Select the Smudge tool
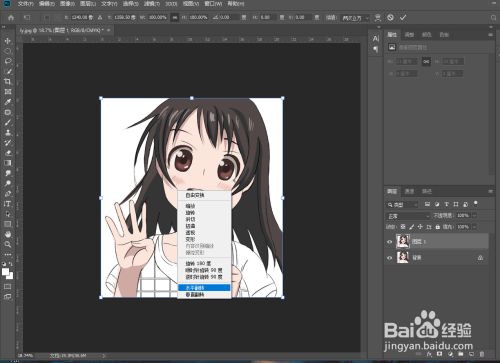500x363 pixels. [8, 173]
